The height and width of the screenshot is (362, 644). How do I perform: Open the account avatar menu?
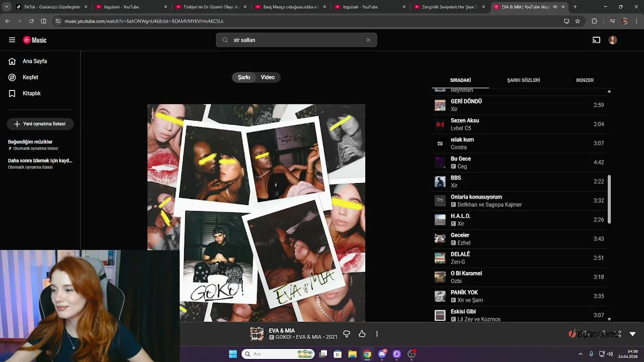[x=613, y=40]
